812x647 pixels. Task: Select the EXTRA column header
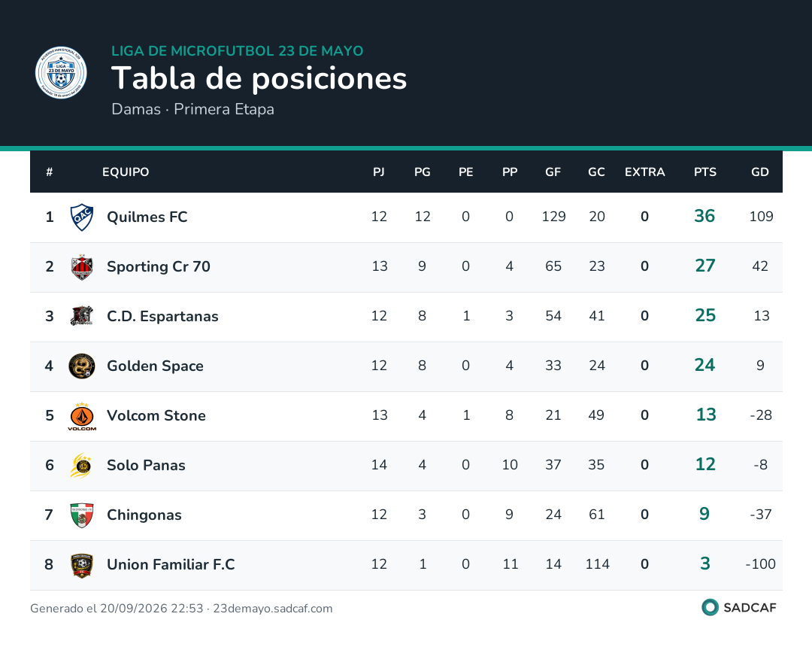645,172
